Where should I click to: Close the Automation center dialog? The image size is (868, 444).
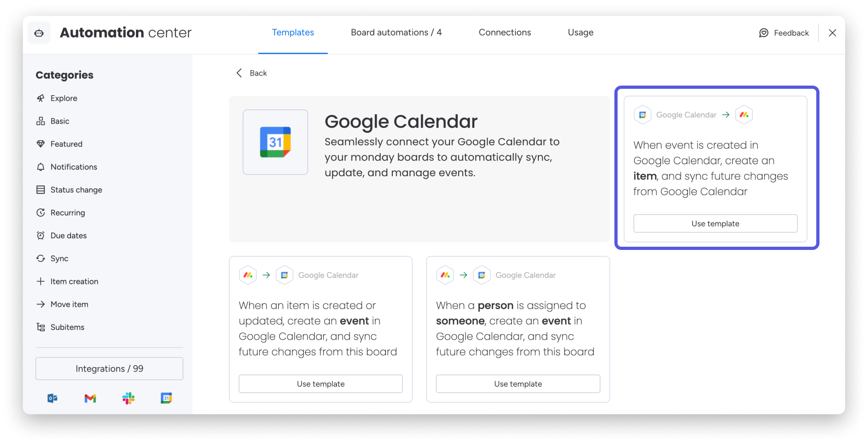[x=832, y=33]
